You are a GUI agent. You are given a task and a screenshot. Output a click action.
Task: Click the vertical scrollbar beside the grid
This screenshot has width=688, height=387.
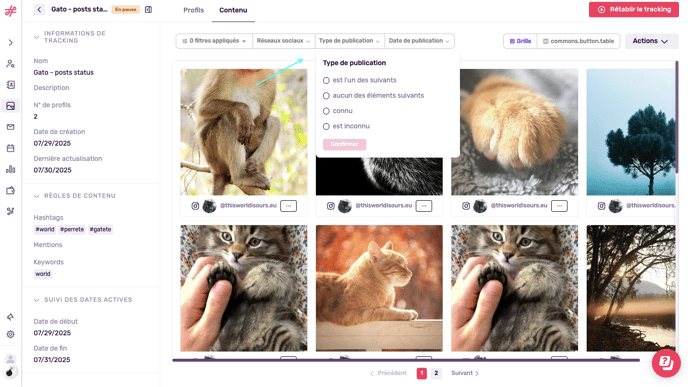click(x=677, y=117)
